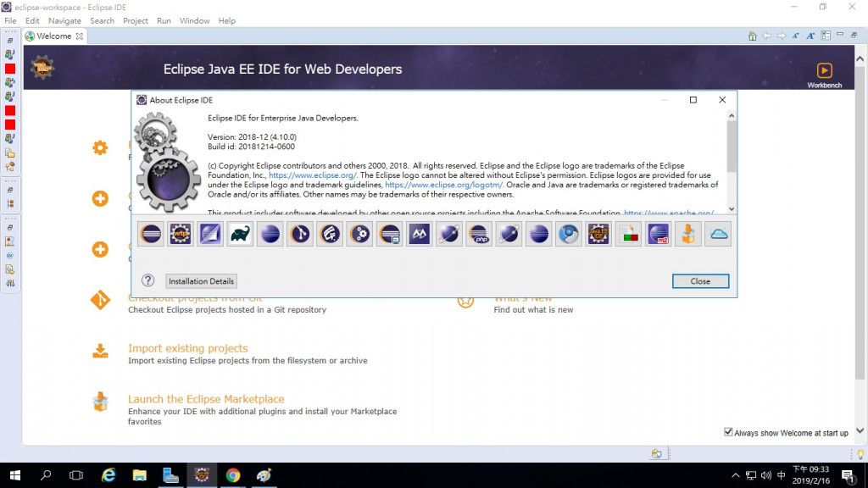Close the Welcome tab with its X

(80, 36)
